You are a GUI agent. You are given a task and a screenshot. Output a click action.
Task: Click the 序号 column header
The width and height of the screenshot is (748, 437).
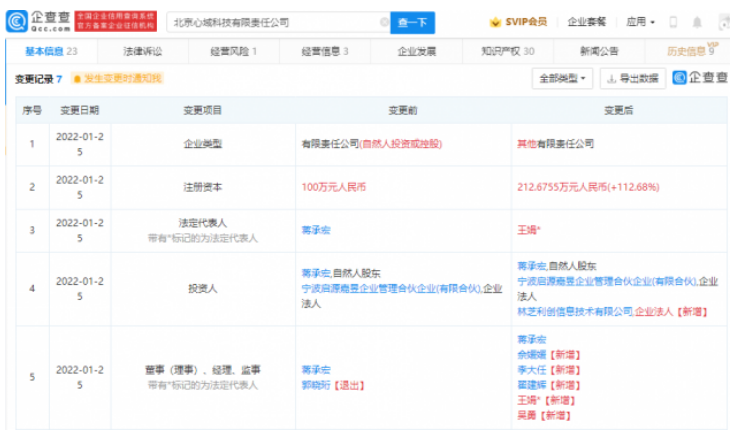coord(32,110)
